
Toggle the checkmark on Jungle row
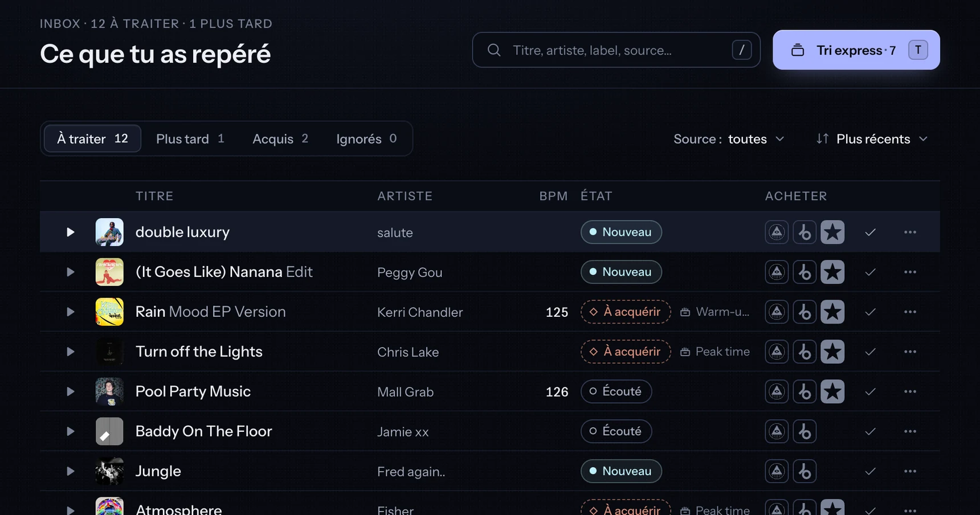[x=870, y=471]
